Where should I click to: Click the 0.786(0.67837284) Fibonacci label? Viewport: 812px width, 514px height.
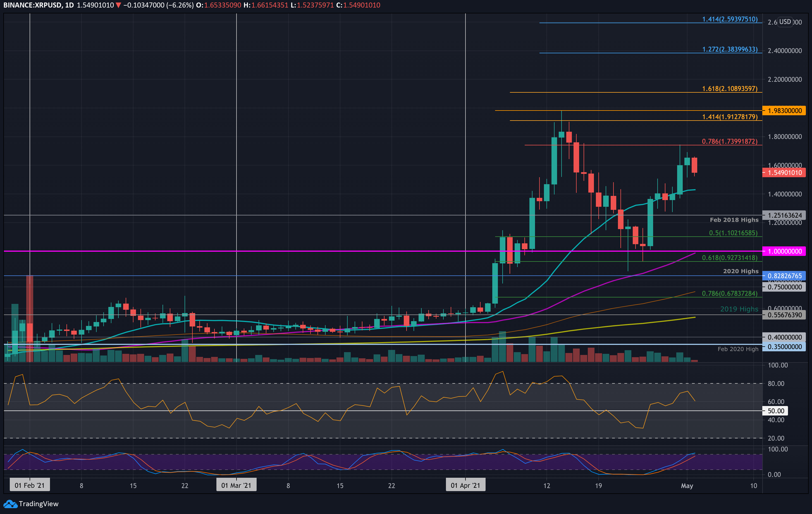coord(730,294)
